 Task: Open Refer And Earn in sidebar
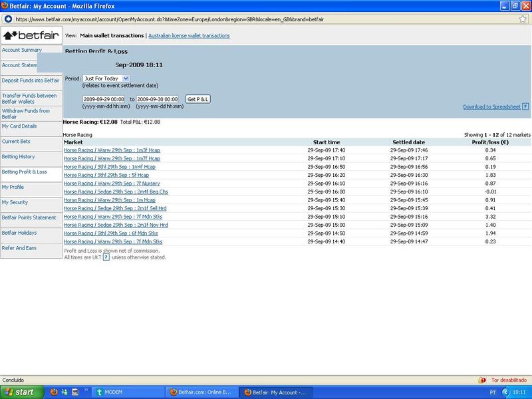click(19, 248)
